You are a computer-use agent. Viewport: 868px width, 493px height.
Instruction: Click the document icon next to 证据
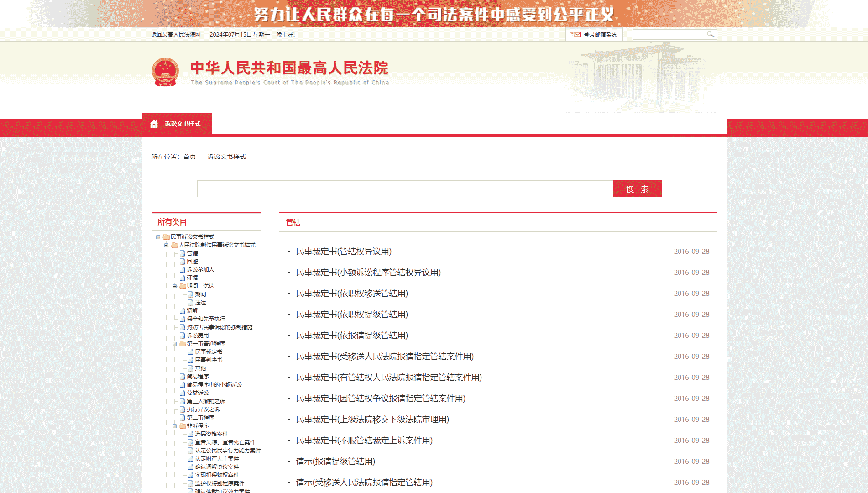[x=183, y=278]
